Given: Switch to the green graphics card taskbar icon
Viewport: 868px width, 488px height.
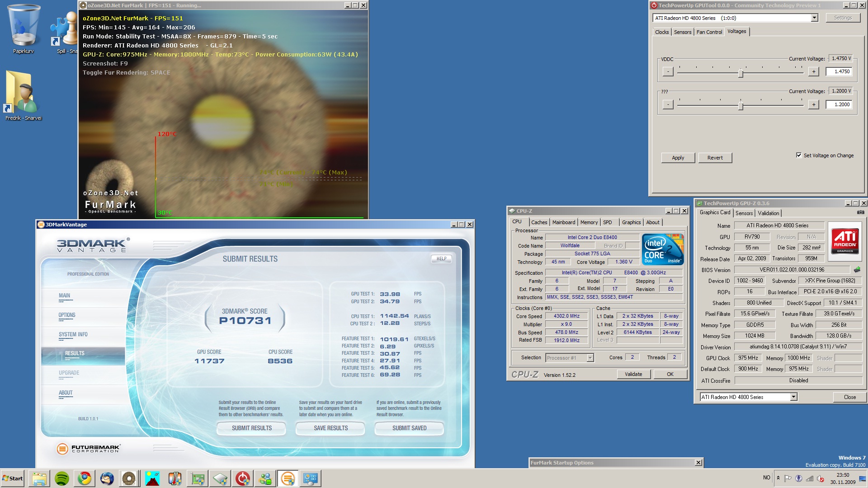Looking at the screenshot, I should tap(198, 479).
